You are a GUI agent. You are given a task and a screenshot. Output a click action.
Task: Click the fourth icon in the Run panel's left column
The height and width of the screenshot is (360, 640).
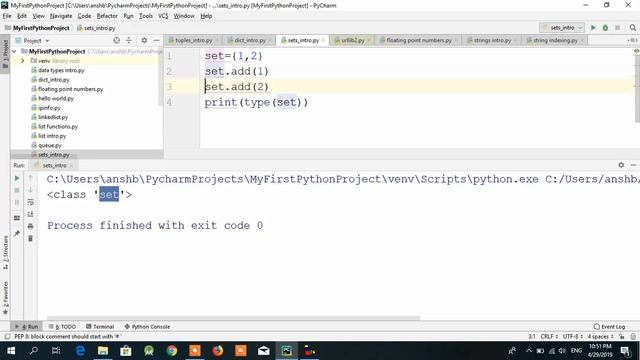pyautogui.click(x=17, y=218)
